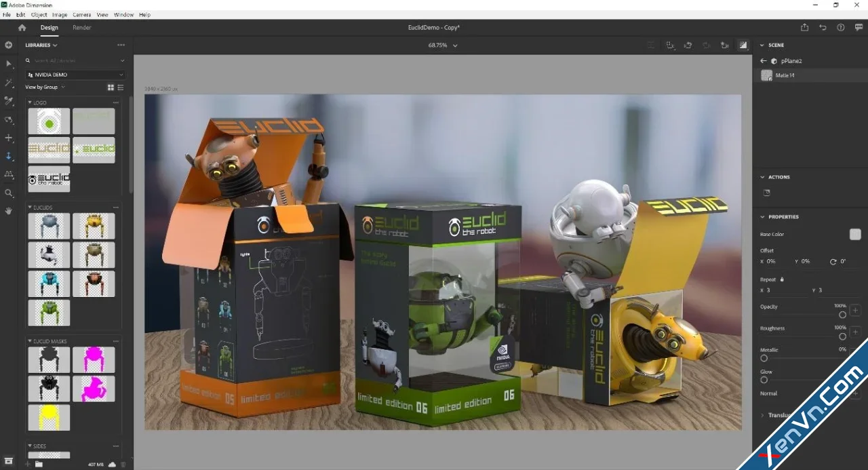Open the Window menu
This screenshot has width=868, height=470.
pos(124,14)
